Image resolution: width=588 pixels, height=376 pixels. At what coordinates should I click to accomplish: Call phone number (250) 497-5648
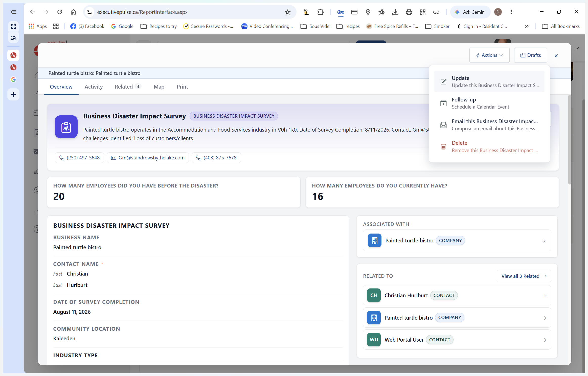79,158
